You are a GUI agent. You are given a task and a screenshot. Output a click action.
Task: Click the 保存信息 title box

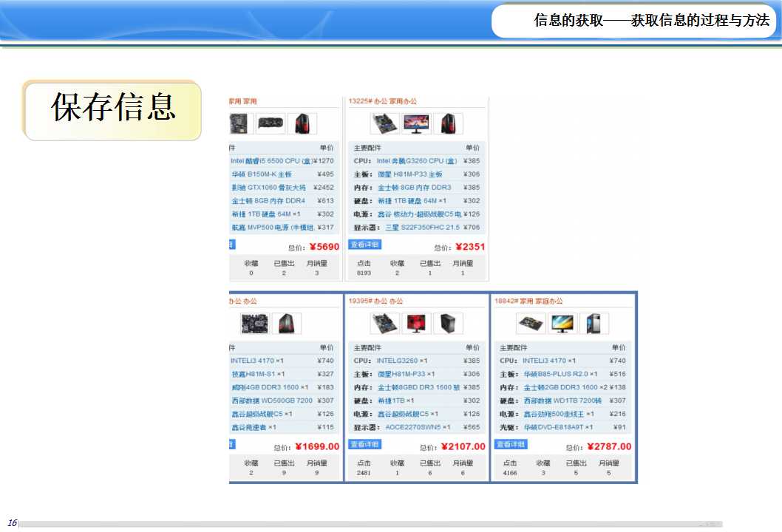tap(112, 110)
